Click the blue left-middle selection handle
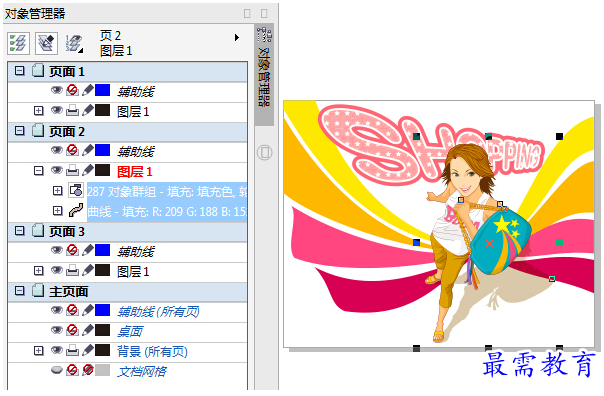This screenshot has width=604, height=396. pos(416,242)
